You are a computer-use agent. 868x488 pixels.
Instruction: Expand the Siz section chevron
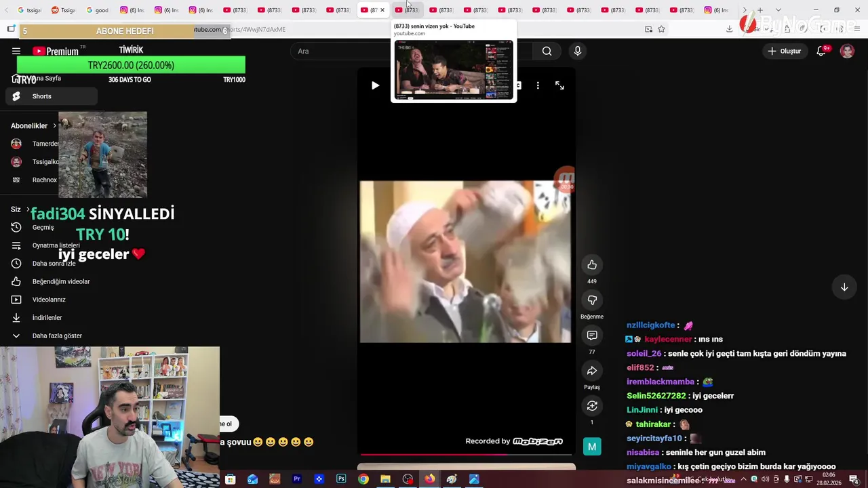tap(28, 209)
